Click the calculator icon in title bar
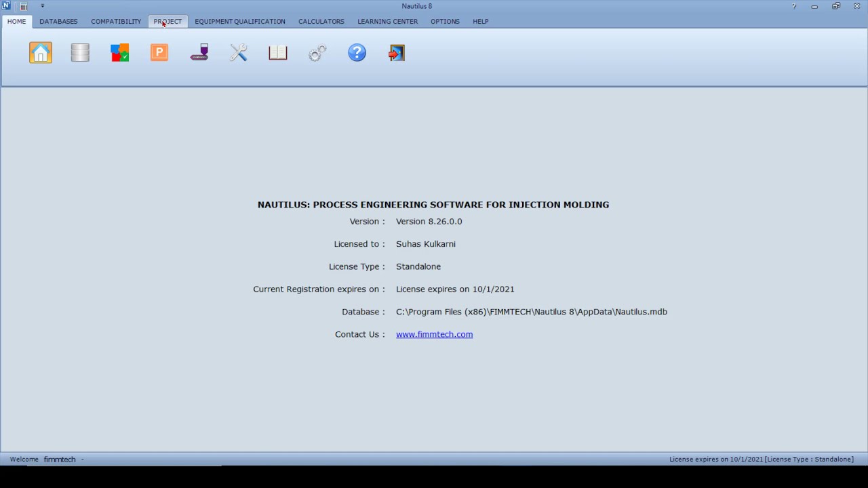Image resolution: width=868 pixels, height=488 pixels. (24, 6)
